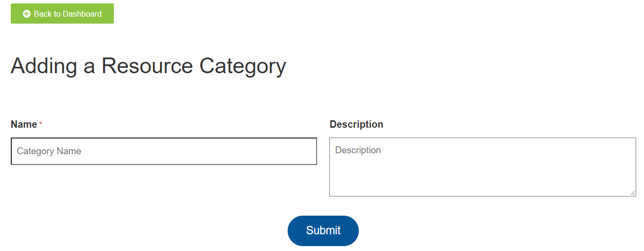Click the 'Submit' text on the blue button
Screen dimensions: 644x251
[323, 230]
